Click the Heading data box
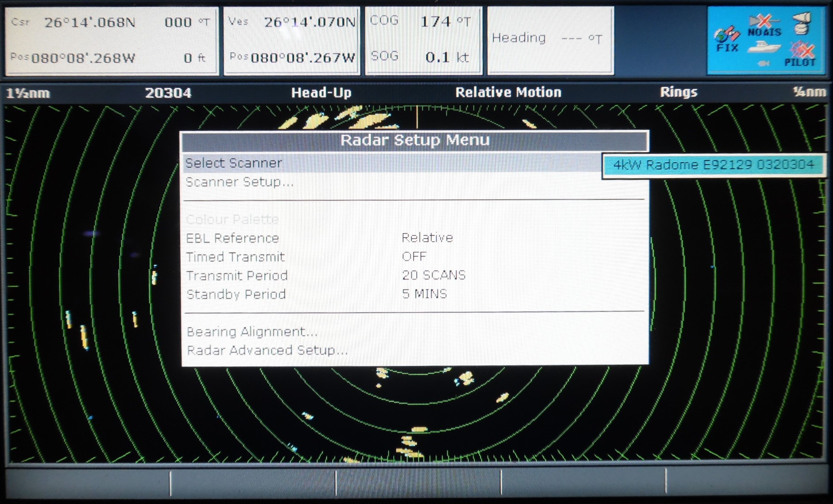The height and width of the screenshot is (504, 833). 550,40
